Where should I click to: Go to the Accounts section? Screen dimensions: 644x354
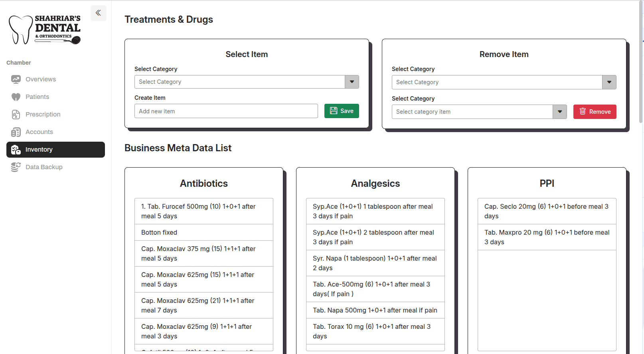(x=39, y=132)
